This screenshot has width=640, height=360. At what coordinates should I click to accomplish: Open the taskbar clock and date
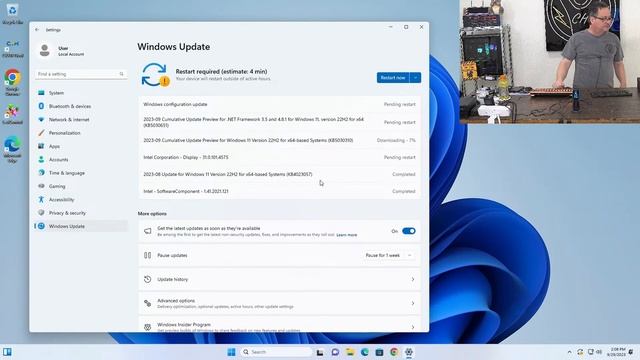[616, 352]
